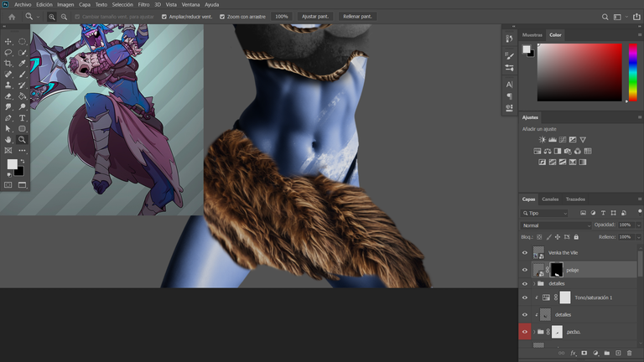Open the History panel icon
The image size is (644, 362).
[x=509, y=39]
